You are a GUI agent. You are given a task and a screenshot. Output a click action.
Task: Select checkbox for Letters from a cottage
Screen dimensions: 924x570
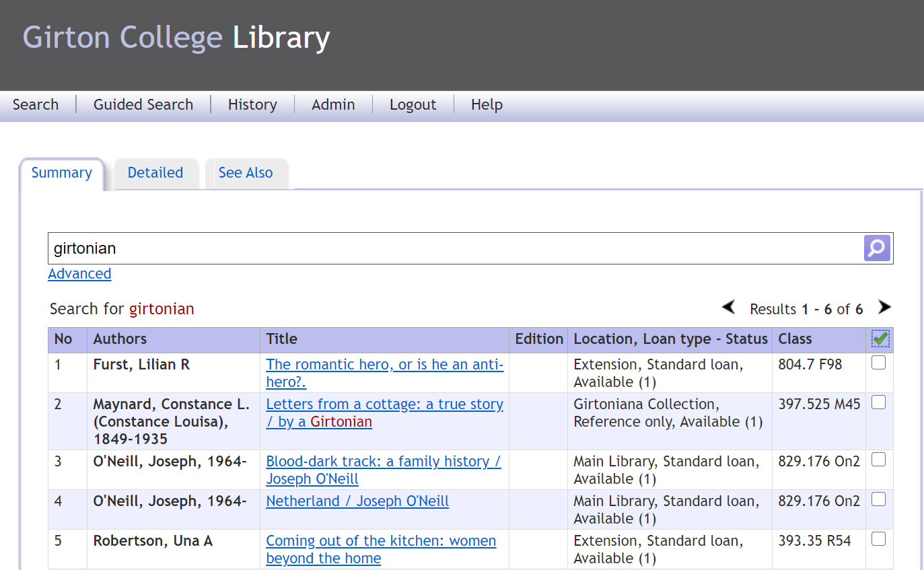coord(878,403)
